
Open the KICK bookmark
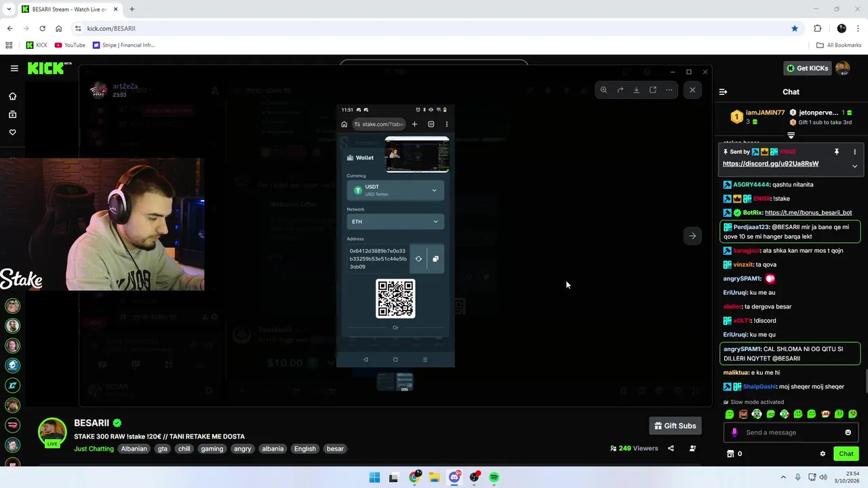[x=37, y=45]
